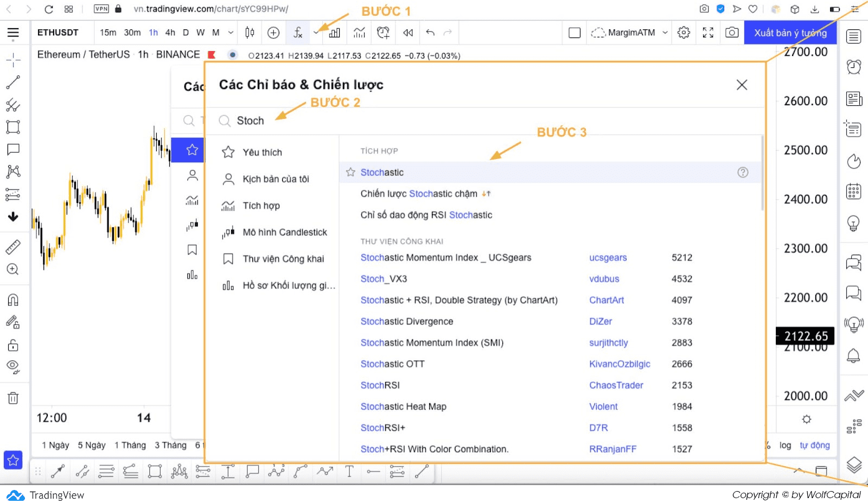
Task: Open price scale settings gear icon
Action: point(807,419)
